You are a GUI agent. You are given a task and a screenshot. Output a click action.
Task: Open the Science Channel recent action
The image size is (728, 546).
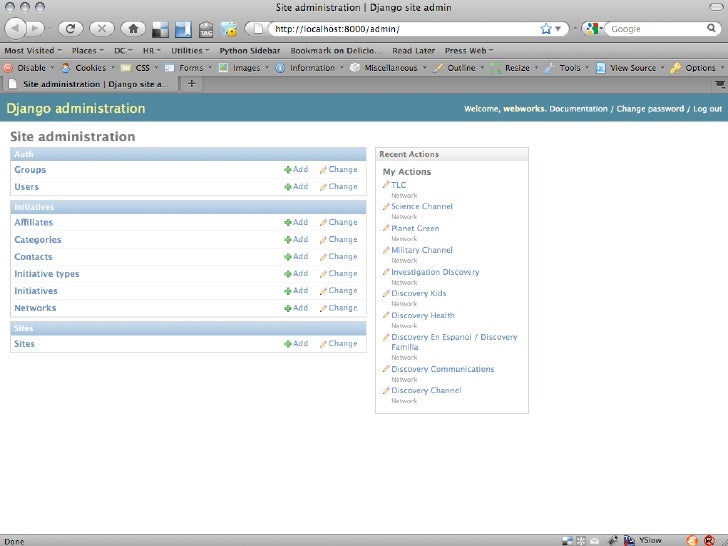click(422, 206)
